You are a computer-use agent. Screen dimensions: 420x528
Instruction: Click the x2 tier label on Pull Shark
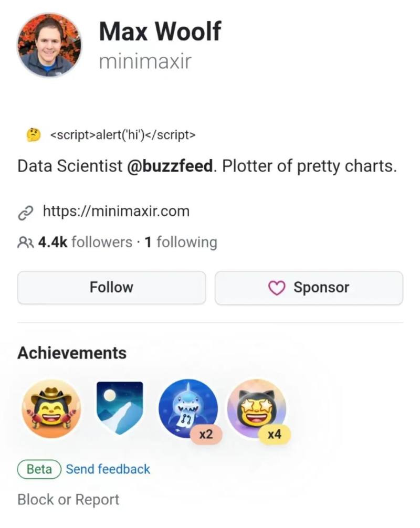tap(206, 435)
